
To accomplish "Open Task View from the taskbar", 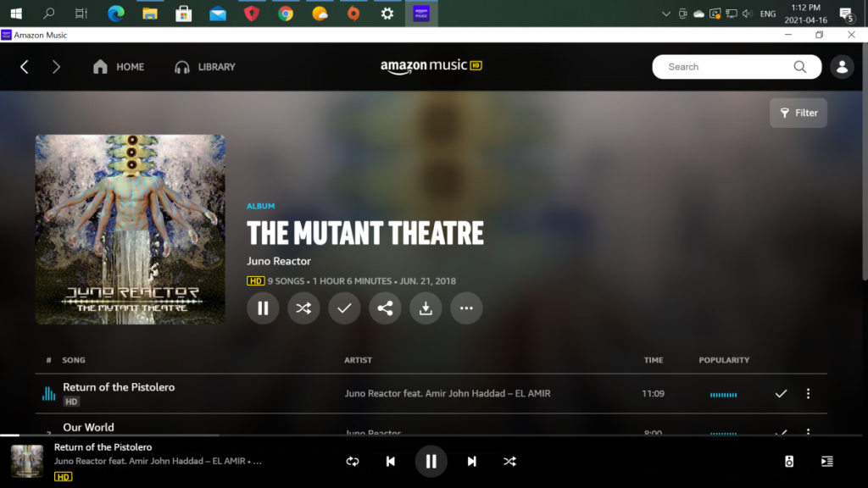I will (81, 14).
